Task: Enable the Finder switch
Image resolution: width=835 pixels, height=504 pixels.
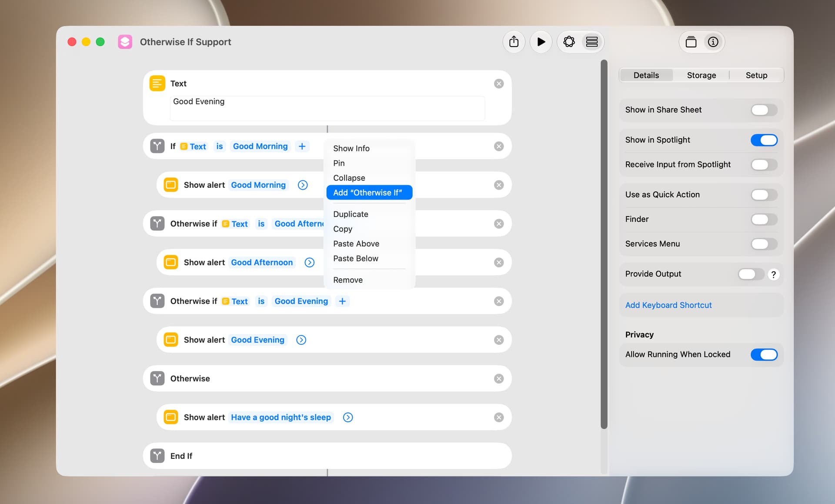Action: [764, 219]
